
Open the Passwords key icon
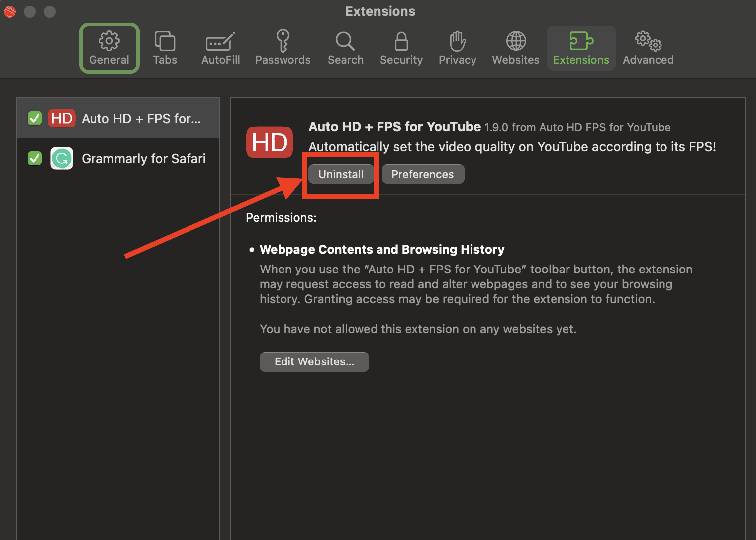(x=283, y=41)
